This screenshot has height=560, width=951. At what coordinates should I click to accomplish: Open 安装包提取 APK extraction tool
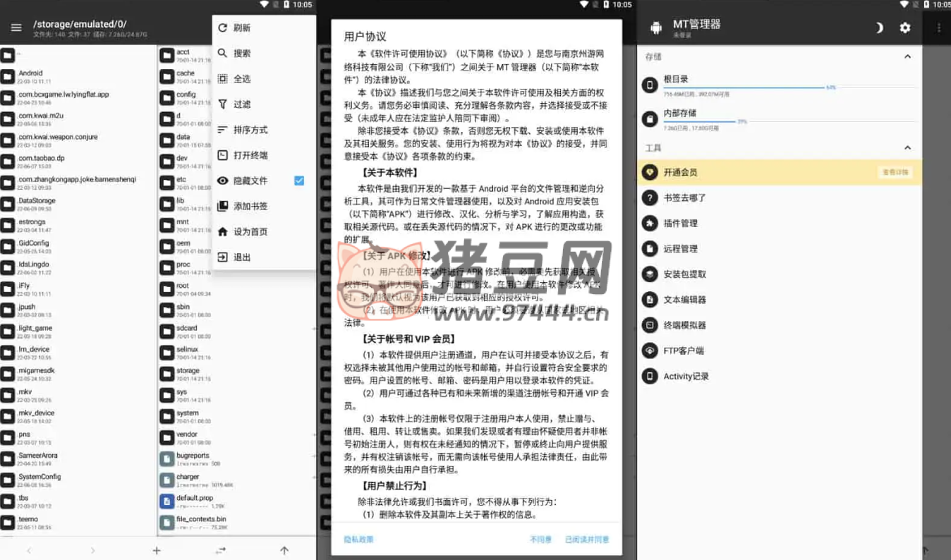[x=684, y=274]
